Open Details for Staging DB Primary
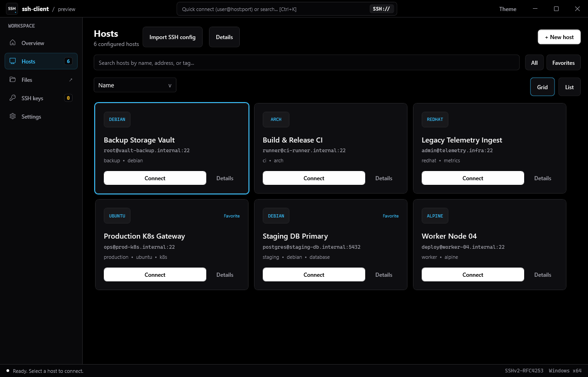This screenshot has width=588, height=377. [x=384, y=274]
